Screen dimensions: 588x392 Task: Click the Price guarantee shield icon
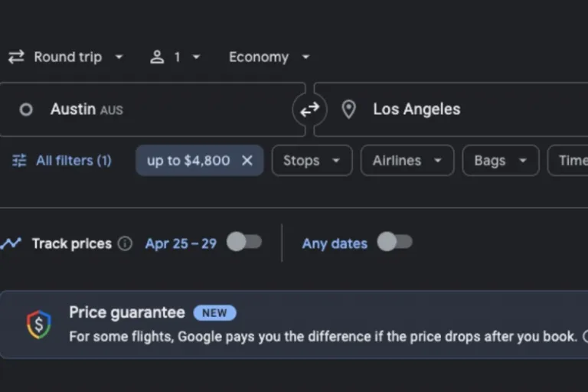pos(38,325)
